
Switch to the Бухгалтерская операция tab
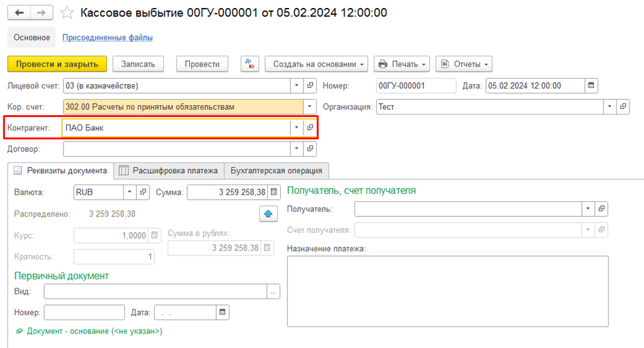pos(276,171)
